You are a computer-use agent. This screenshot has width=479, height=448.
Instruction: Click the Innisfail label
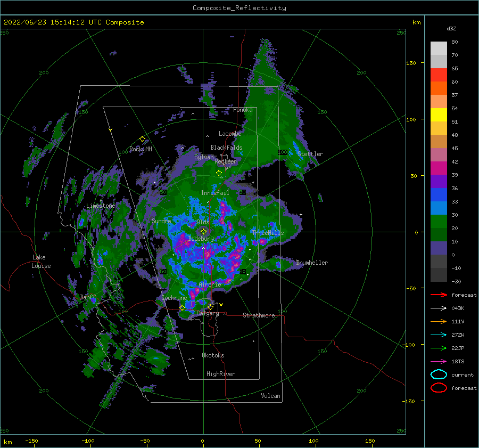coord(215,193)
